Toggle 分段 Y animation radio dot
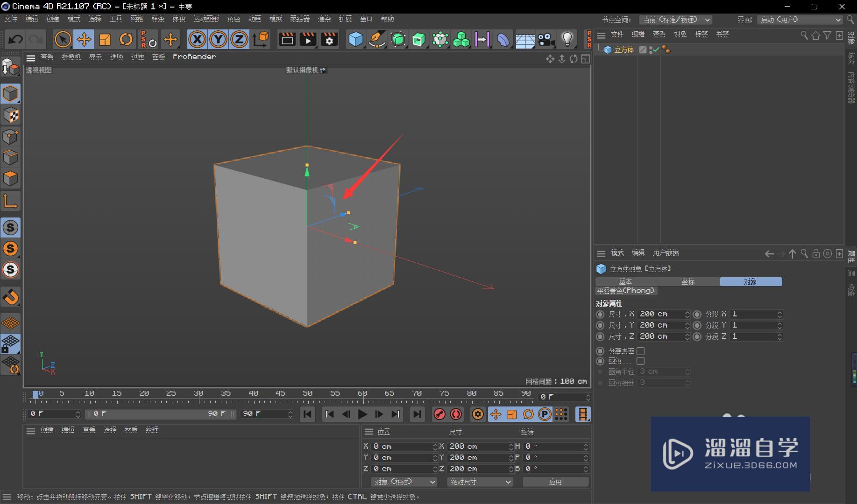Screen dimensions: 857x504 tap(697, 325)
